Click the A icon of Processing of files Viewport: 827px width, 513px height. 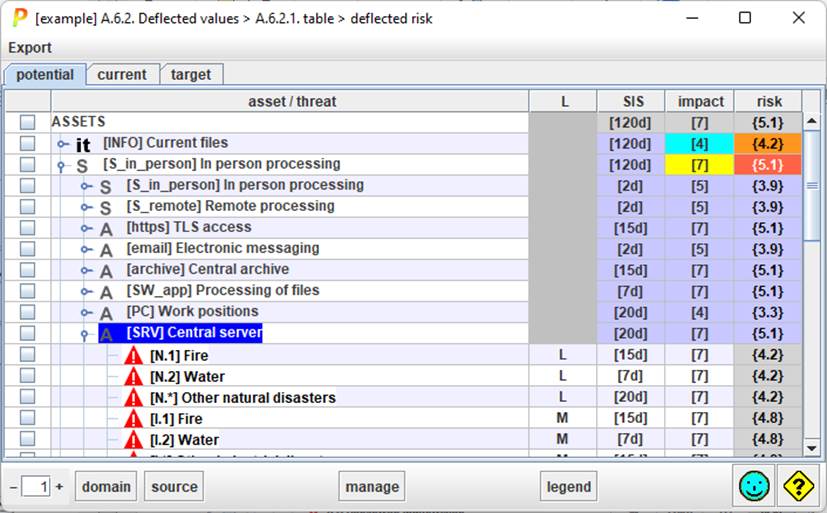click(x=106, y=293)
